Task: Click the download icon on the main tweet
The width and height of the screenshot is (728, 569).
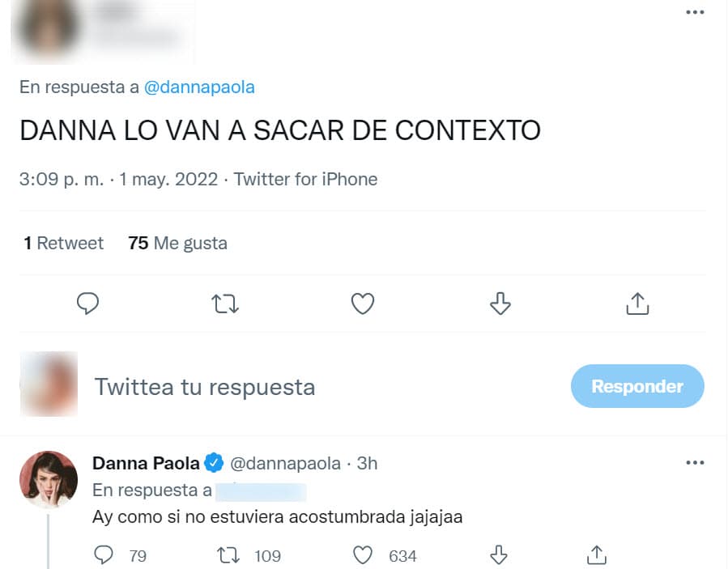Action: pos(500,304)
